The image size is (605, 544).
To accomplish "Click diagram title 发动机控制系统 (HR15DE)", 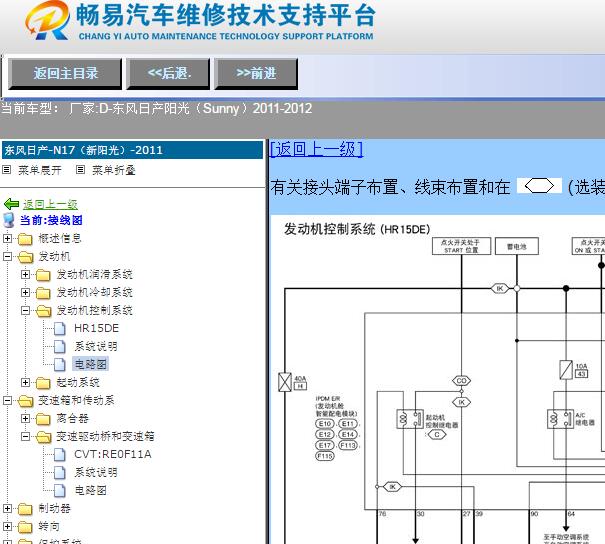I will (357, 229).
